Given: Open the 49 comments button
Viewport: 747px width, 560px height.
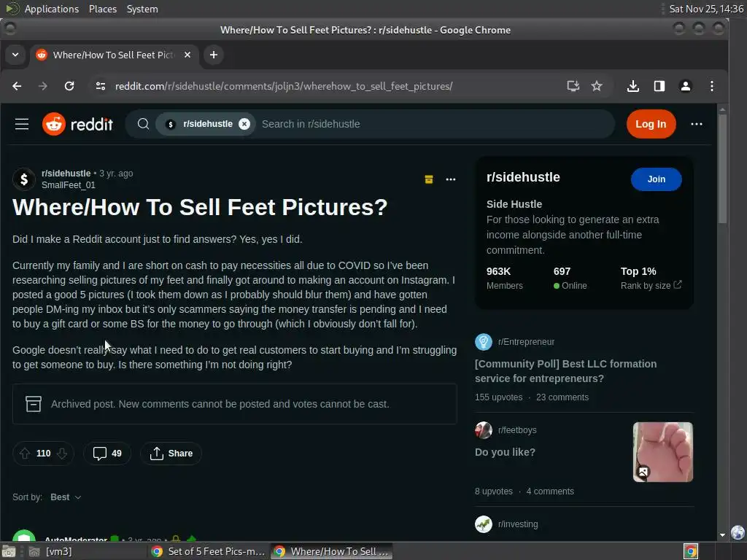Looking at the screenshot, I should (x=107, y=454).
